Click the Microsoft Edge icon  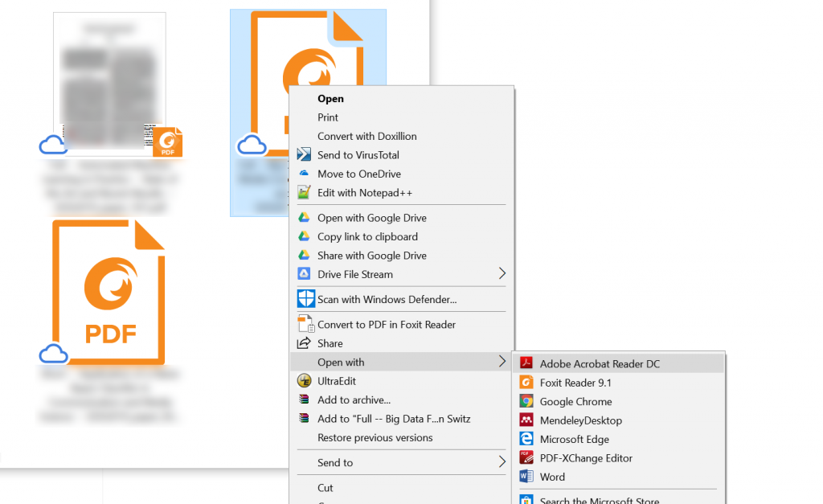526,439
